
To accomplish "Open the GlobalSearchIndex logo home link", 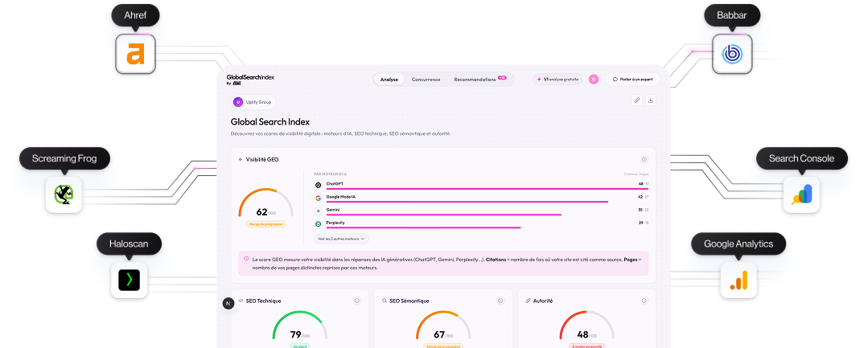I will (x=250, y=80).
